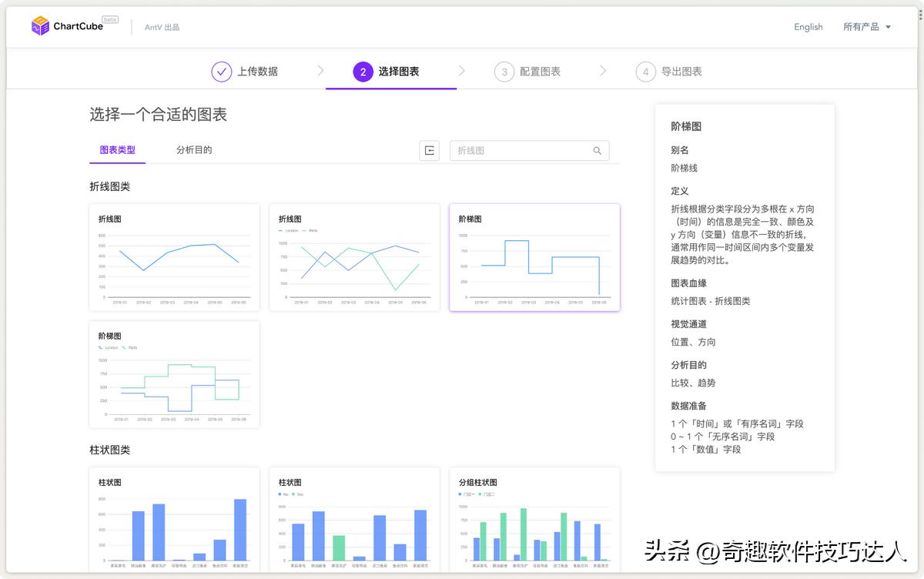Open the AntV 出品 link in the header

[x=162, y=26]
